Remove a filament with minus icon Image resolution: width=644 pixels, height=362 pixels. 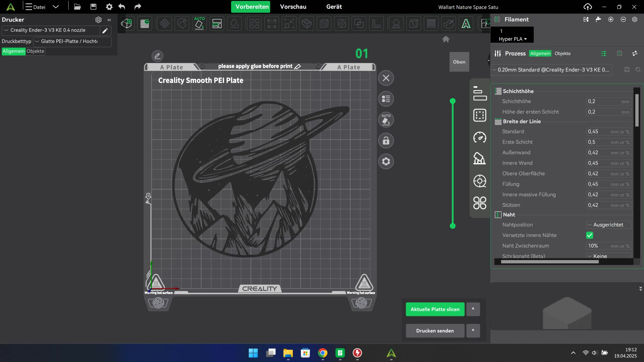click(x=623, y=19)
